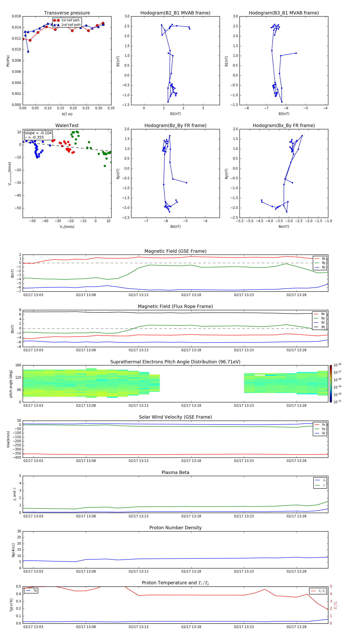Click the Bx' legend entry
This screenshot has width=351, height=644.
coord(320,314)
